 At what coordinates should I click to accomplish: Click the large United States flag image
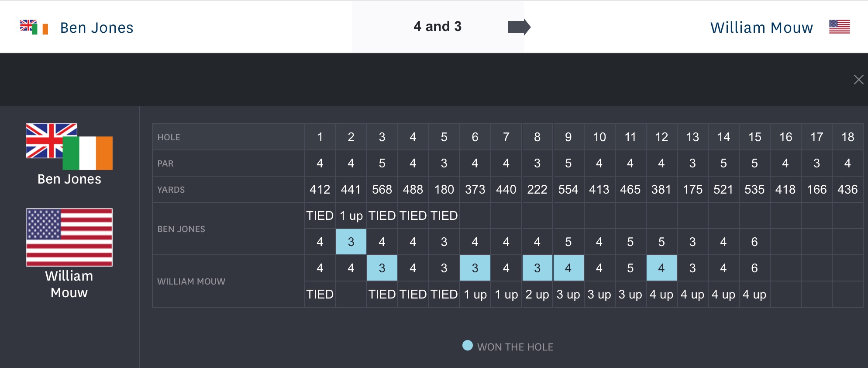pos(69,237)
